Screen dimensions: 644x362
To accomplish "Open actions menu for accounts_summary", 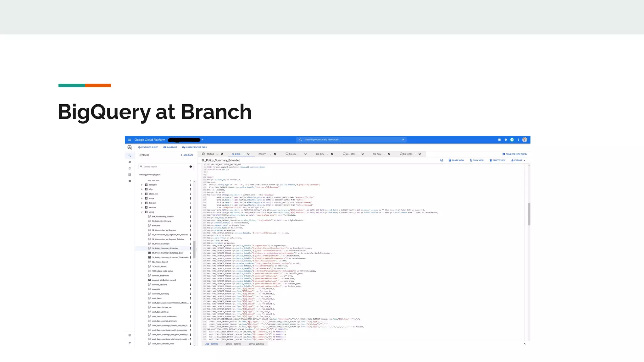I will pos(191,294).
